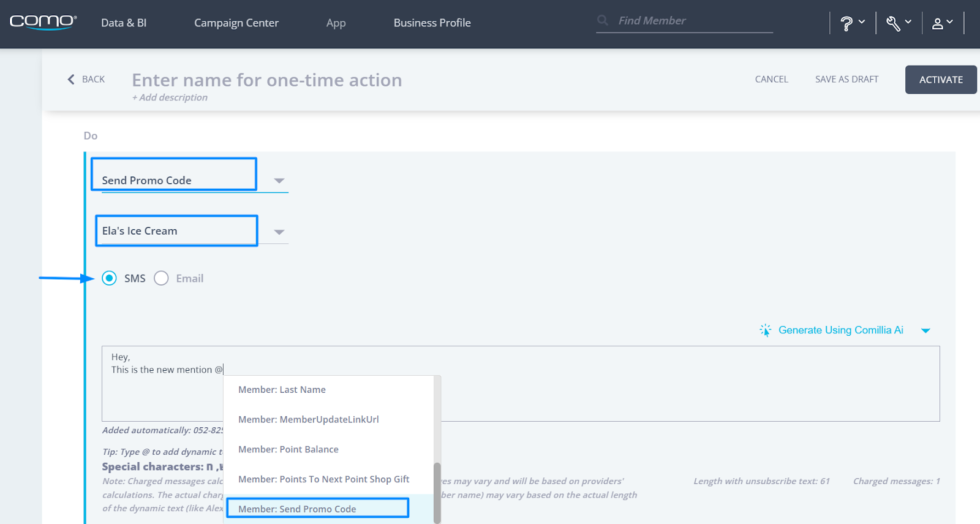The image size is (980, 524).
Task: Click SAVE AS DRAFT
Action: 846,79
